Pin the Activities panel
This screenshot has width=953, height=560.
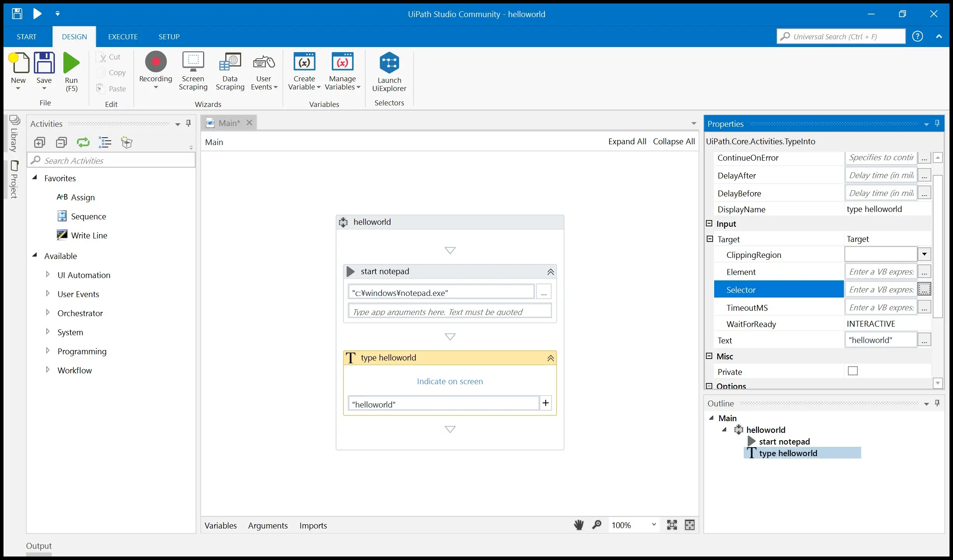[x=189, y=124]
